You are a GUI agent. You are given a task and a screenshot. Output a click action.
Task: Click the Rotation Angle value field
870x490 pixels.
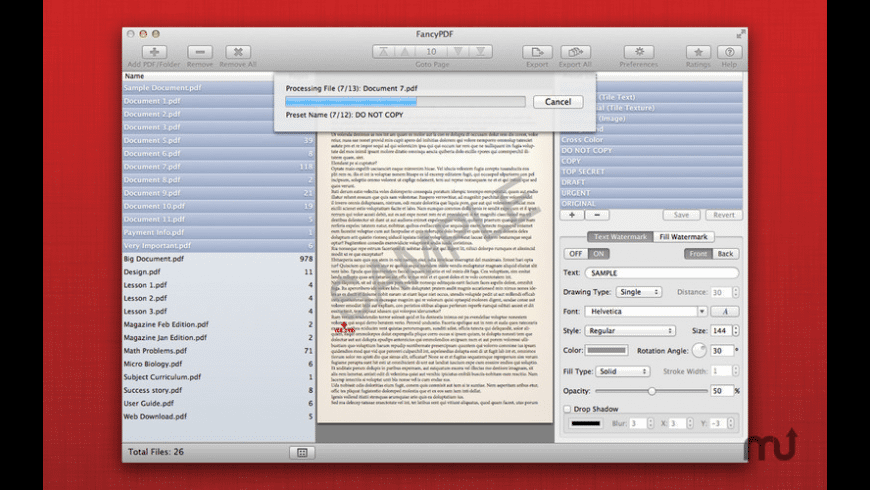pyautogui.click(x=721, y=350)
